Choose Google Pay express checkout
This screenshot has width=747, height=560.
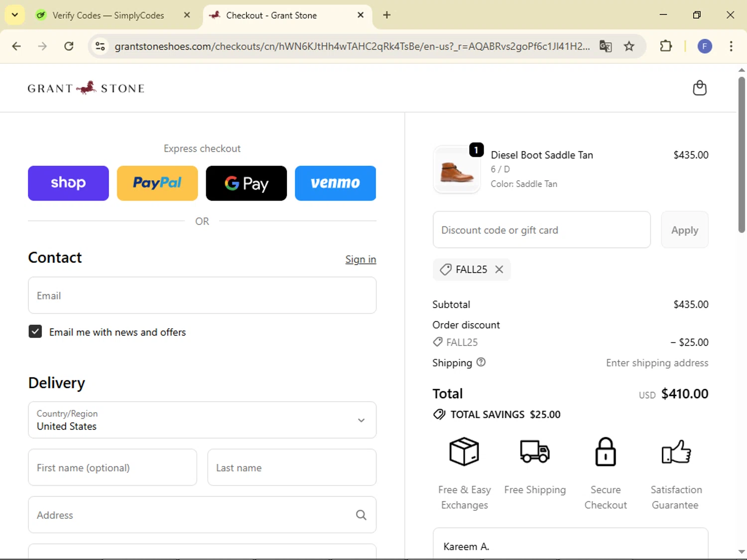pyautogui.click(x=246, y=183)
